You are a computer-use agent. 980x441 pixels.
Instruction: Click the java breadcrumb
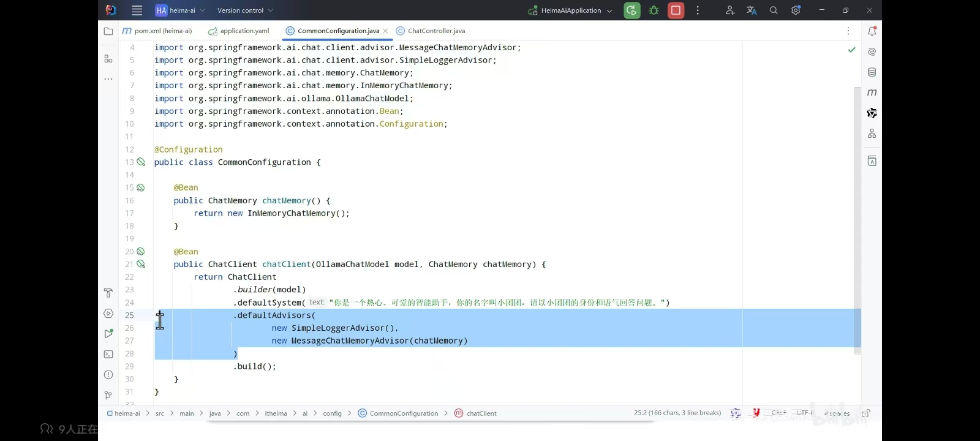215,413
